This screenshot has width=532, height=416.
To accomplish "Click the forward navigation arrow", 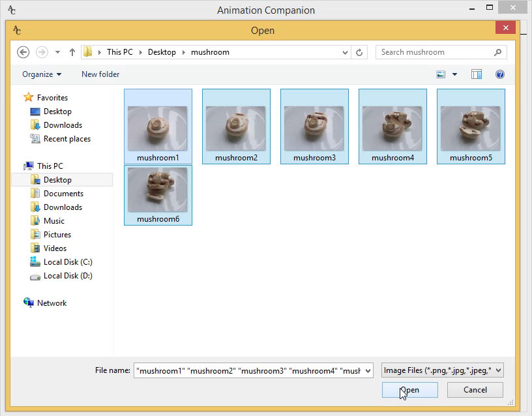I will [x=42, y=52].
